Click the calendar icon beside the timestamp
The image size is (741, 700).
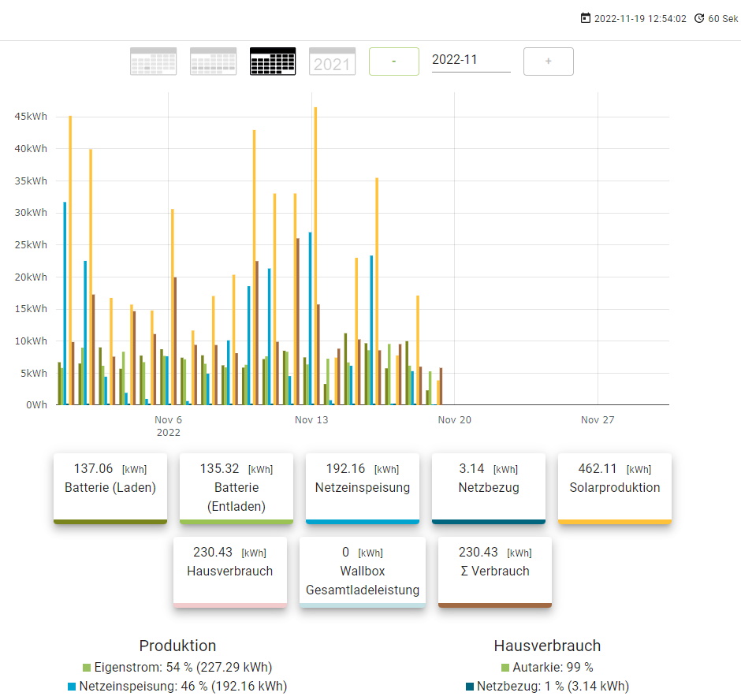[586, 18]
